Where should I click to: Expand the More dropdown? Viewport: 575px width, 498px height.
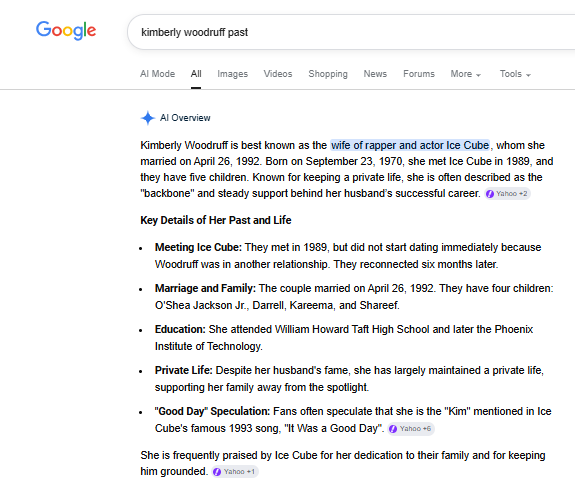point(465,74)
